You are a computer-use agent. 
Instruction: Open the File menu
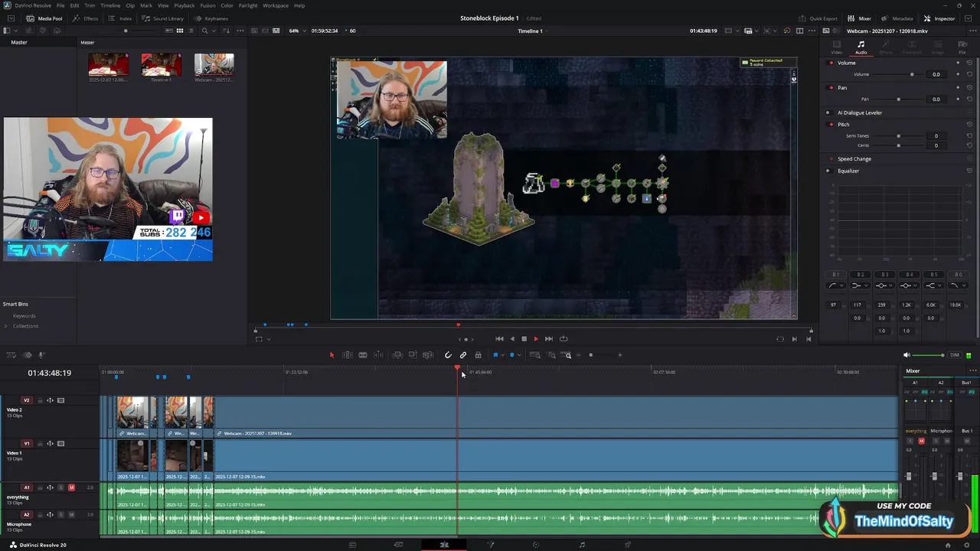pyautogui.click(x=60, y=5)
